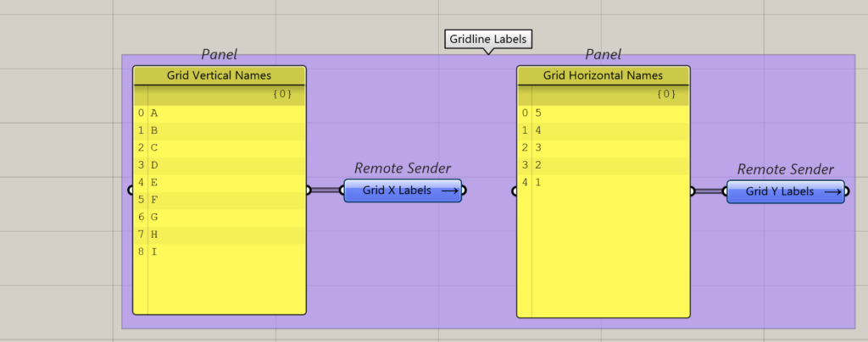868x342 pixels.
Task: Click the {0} path label in Grid Horizontal Names
Action: [666, 94]
